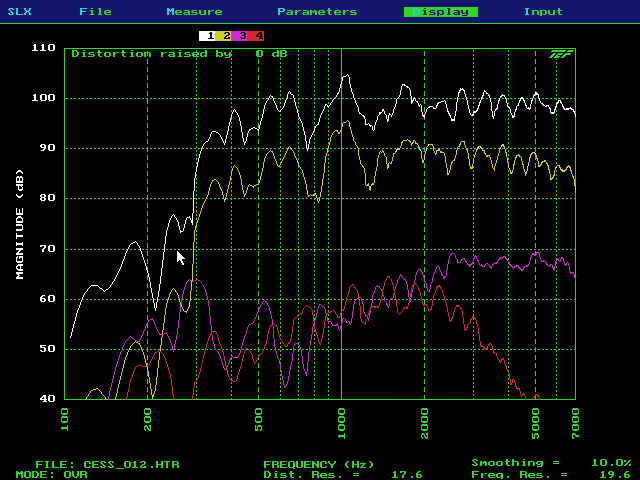Viewport: 640px width, 480px height.
Task: Click the 110 magnitude axis label
Action: click(x=44, y=48)
